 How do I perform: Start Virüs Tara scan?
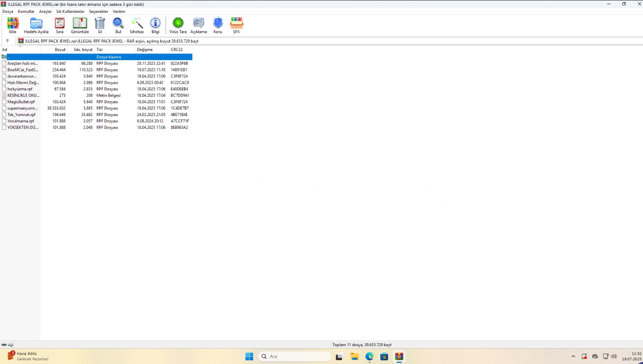tap(178, 25)
